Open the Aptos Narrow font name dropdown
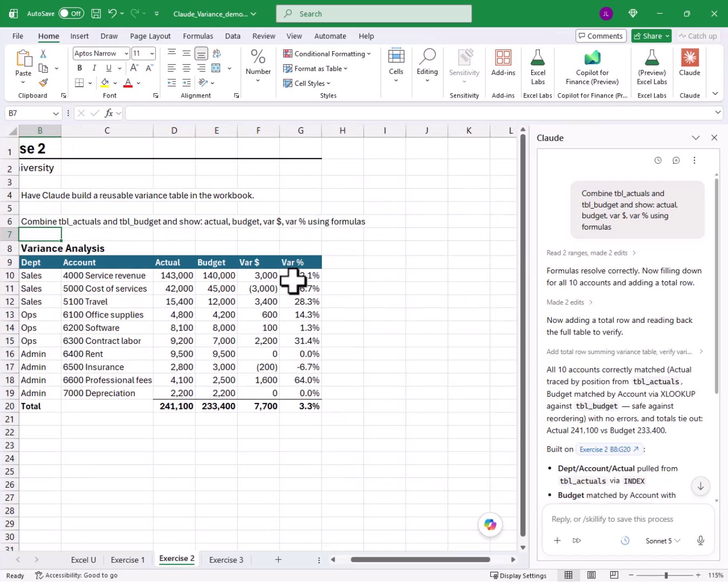 126,53
